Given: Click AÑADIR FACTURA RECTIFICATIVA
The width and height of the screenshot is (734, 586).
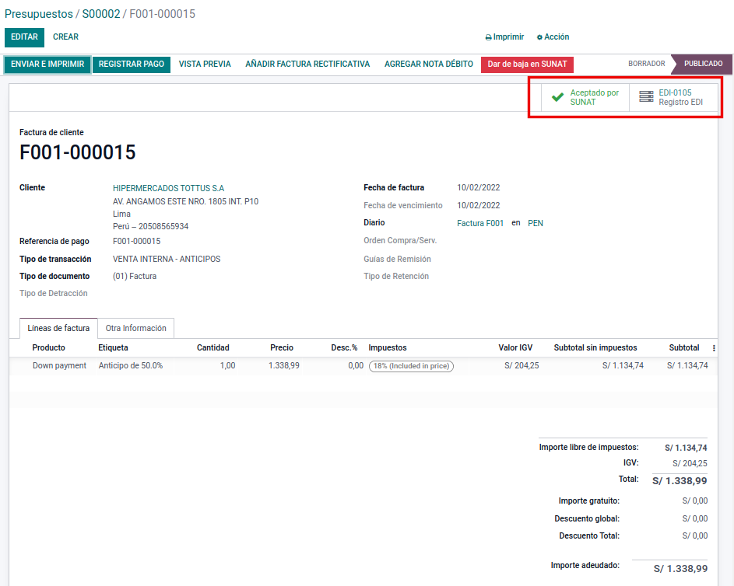Looking at the screenshot, I should (x=307, y=64).
